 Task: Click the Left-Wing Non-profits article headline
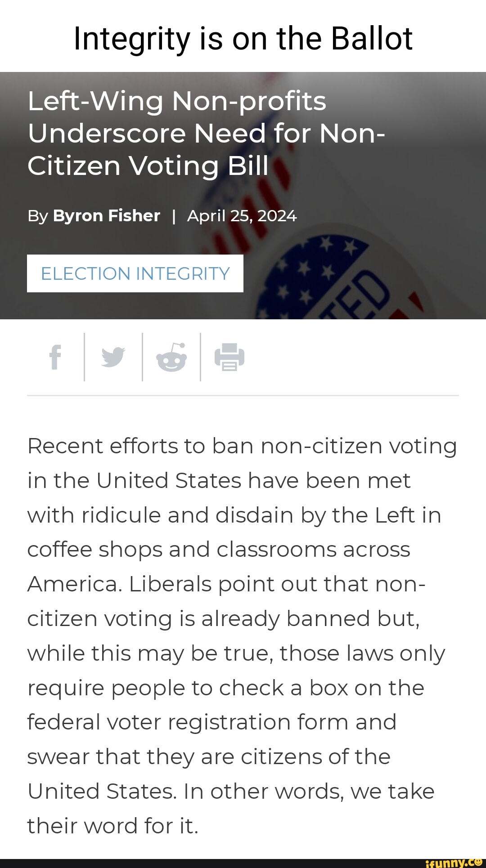pyautogui.click(x=206, y=134)
